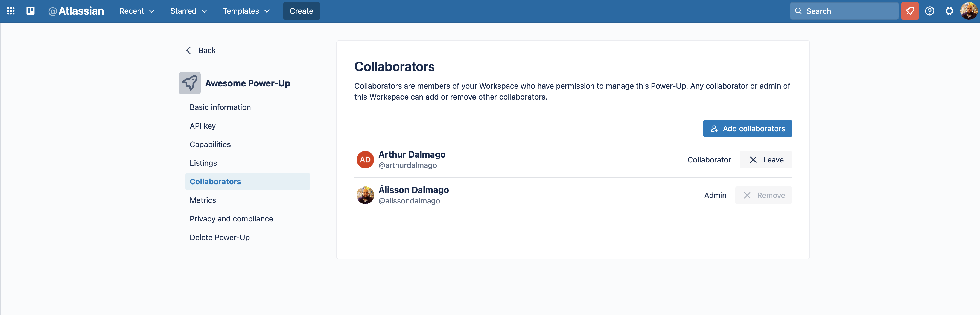Click the Admin role label

[715, 195]
